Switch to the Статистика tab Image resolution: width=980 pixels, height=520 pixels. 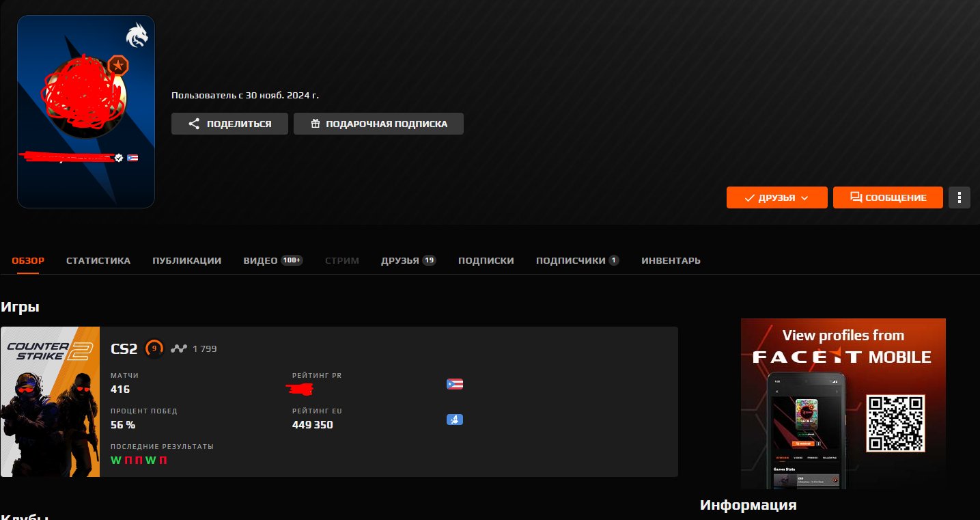98,260
